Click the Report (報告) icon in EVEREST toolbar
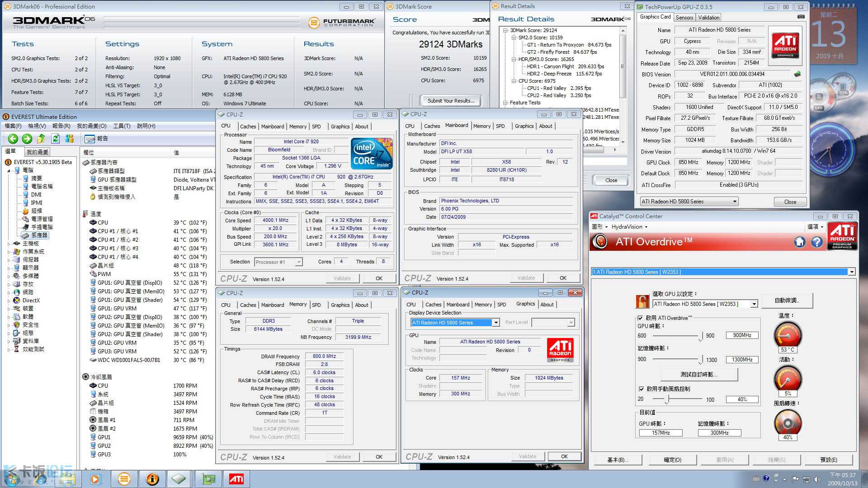Viewport: 868px width, 488px height. (90, 139)
